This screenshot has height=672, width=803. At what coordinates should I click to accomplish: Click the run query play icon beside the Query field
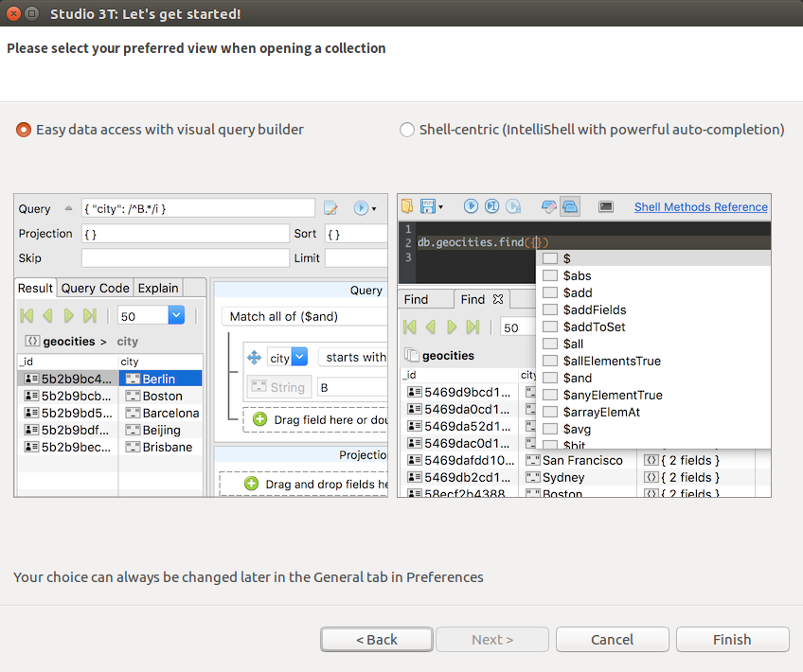pos(361,208)
